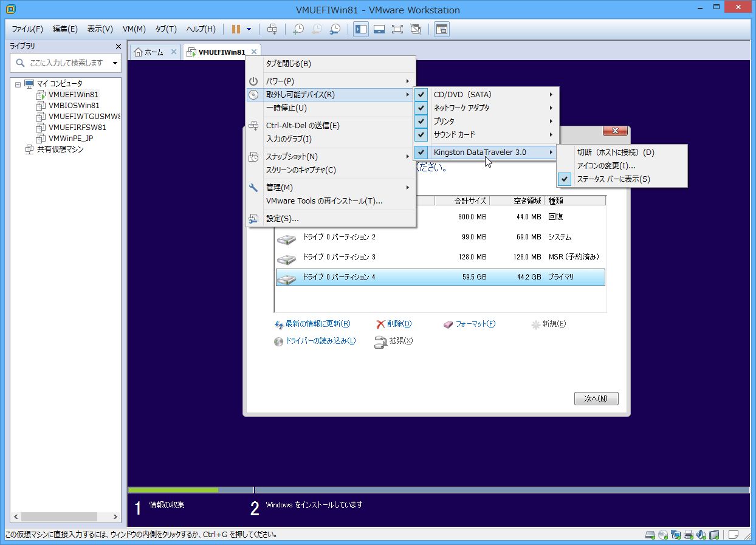Click the 削除(D) red X icon
Image resolution: width=756 pixels, height=545 pixels.
[380, 324]
